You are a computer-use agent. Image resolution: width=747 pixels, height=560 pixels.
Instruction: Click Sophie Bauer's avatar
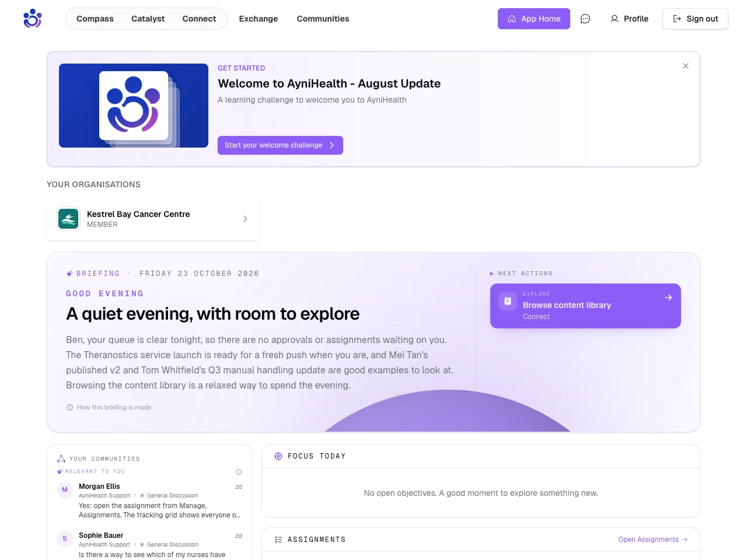65,539
